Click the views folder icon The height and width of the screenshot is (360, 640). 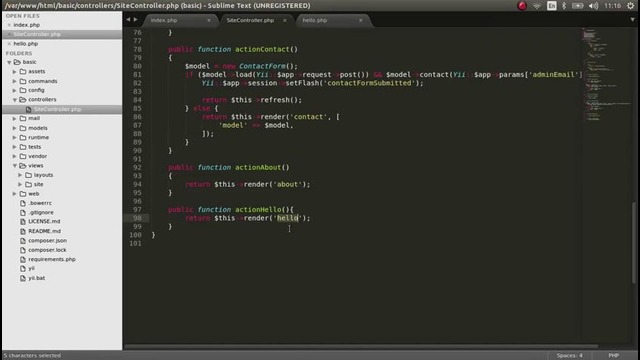pos(23,166)
